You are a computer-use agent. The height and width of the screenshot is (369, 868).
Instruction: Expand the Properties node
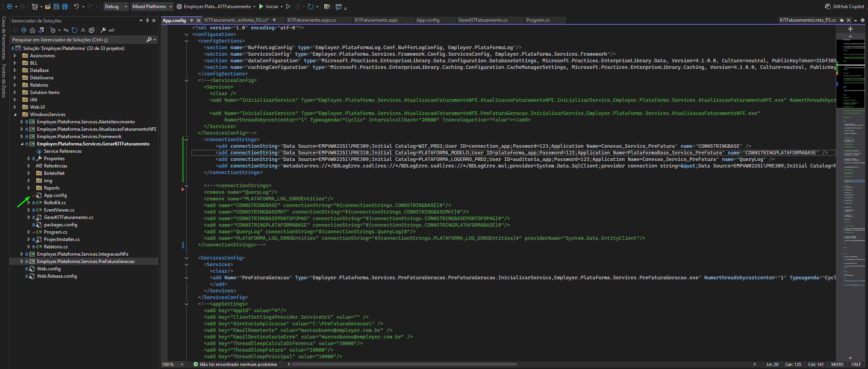(29, 159)
